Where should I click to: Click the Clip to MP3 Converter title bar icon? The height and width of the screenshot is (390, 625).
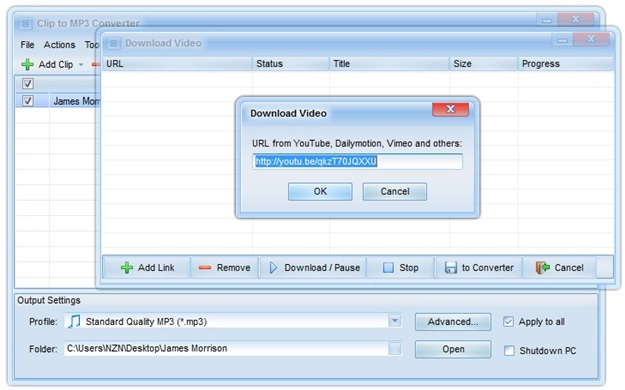(x=25, y=23)
